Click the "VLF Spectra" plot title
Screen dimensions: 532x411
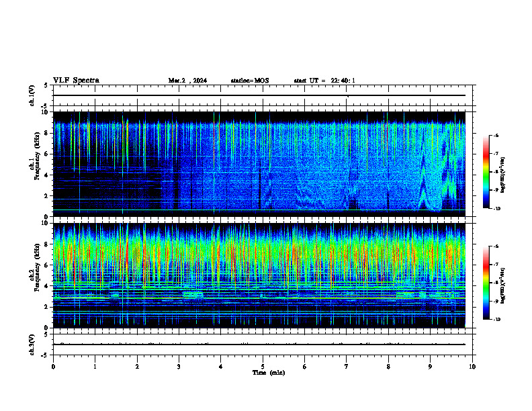tap(76, 81)
